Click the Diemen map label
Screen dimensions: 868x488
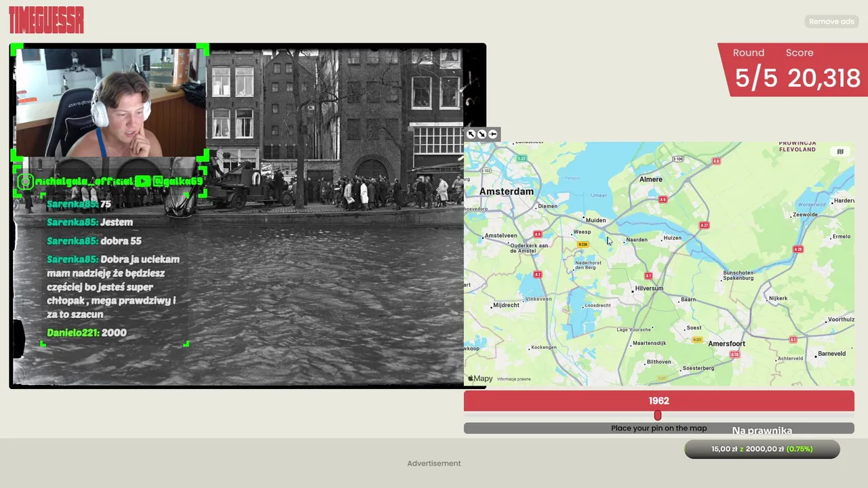pos(547,206)
